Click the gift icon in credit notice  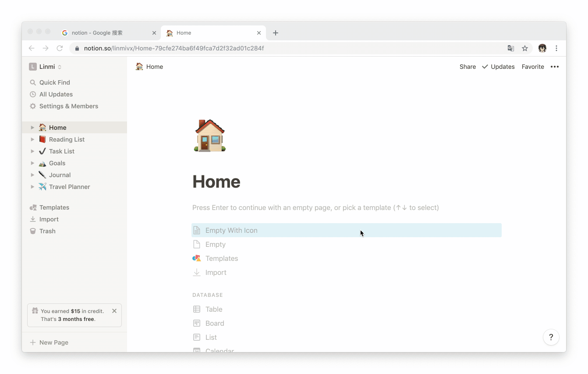35,311
